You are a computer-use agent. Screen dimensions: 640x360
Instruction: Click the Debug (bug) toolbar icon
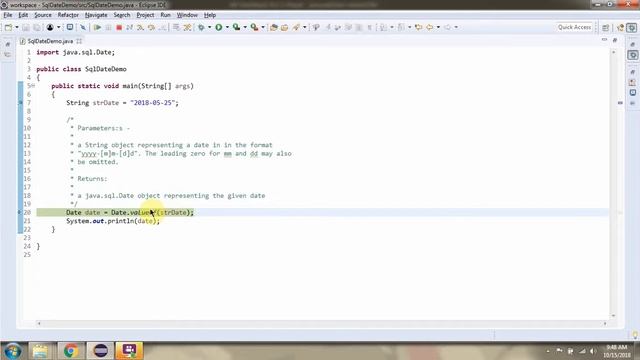201,27
